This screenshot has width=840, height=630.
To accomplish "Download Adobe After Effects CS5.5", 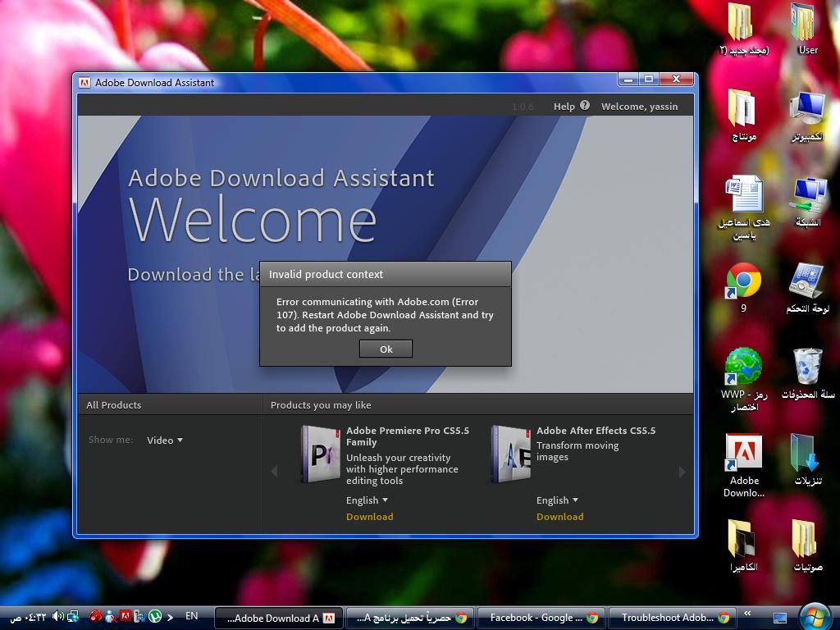I will 559,517.
